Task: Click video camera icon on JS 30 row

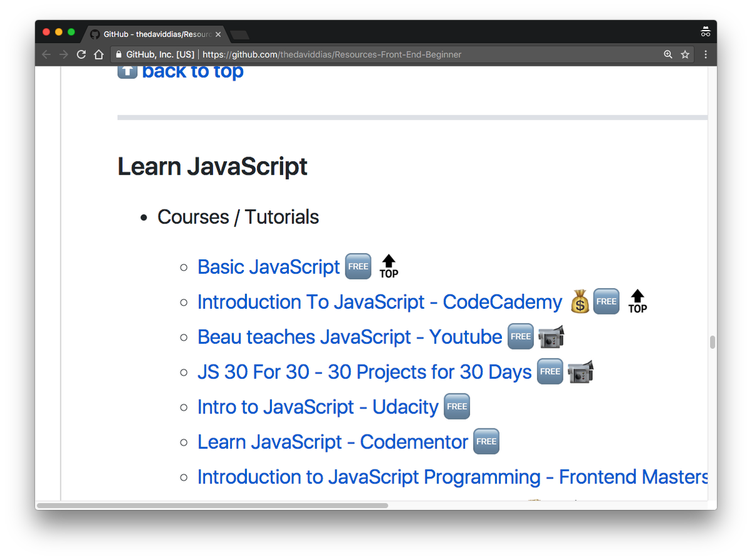Action: tap(580, 371)
